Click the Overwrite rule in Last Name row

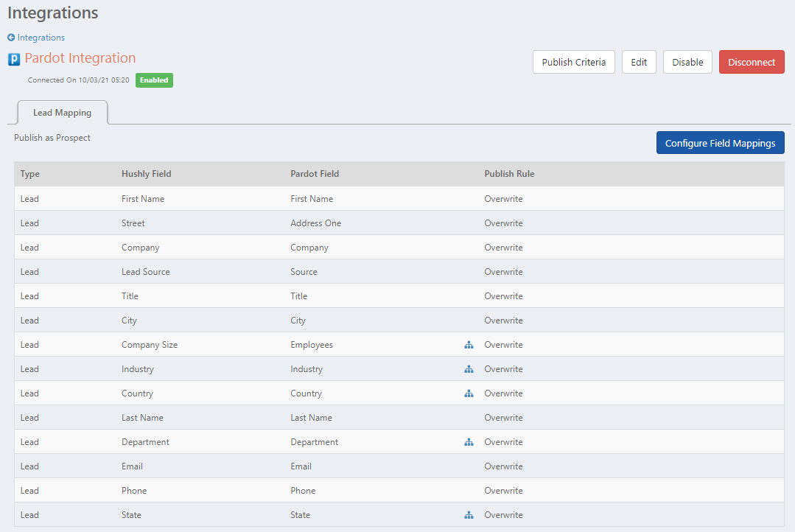[503, 418]
